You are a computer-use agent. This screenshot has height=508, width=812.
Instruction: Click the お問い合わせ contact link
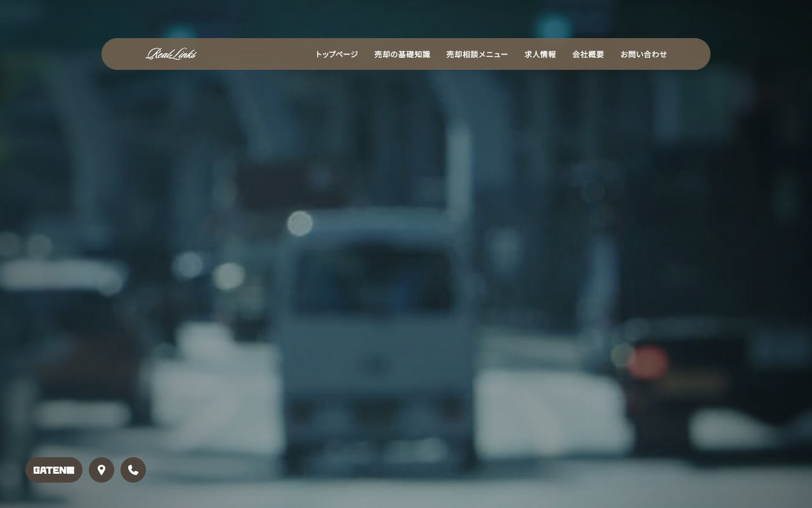coord(644,55)
